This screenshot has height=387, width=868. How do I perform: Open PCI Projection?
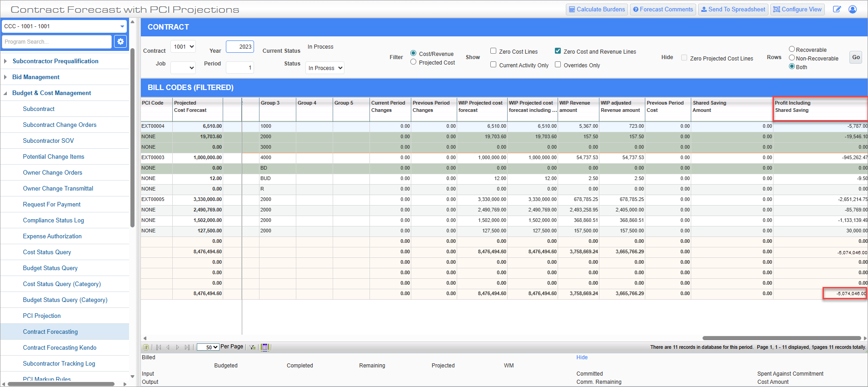tap(42, 316)
